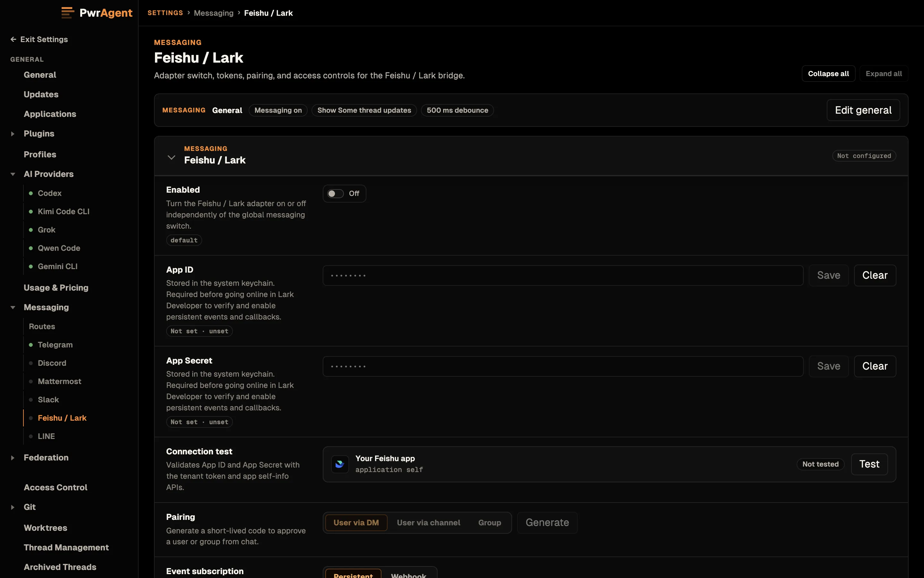Click the Feishu app icon in Connection test
924x578 pixels.
tap(339, 464)
